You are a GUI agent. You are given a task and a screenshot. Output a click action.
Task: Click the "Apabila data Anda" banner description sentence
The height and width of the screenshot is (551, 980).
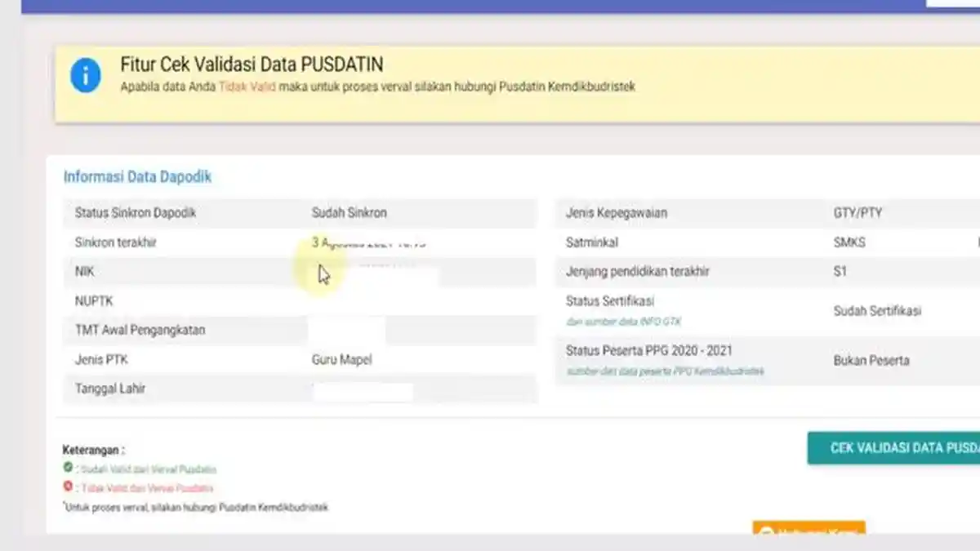[x=377, y=87]
